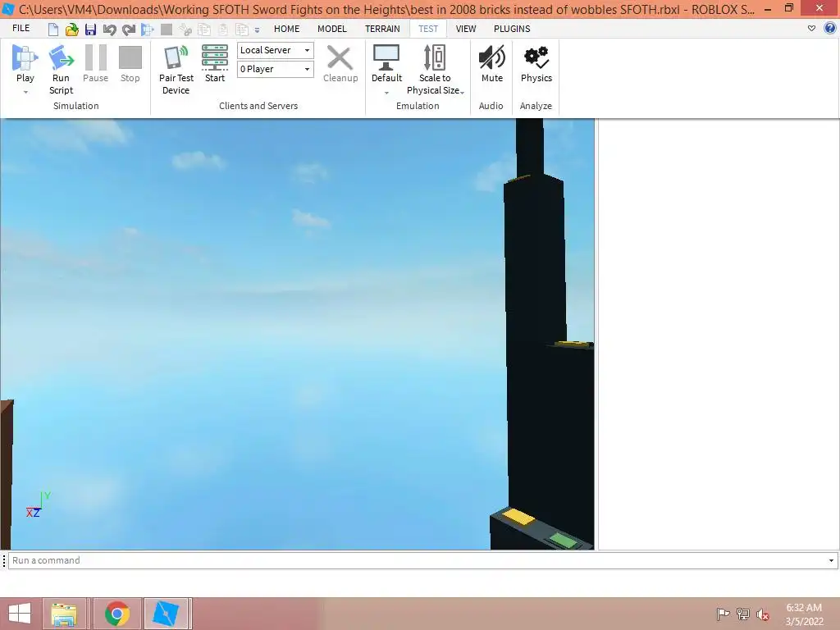Image resolution: width=840 pixels, height=630 pixels.
Task: Switch to the PLUGINS tab
Action: 512,29
